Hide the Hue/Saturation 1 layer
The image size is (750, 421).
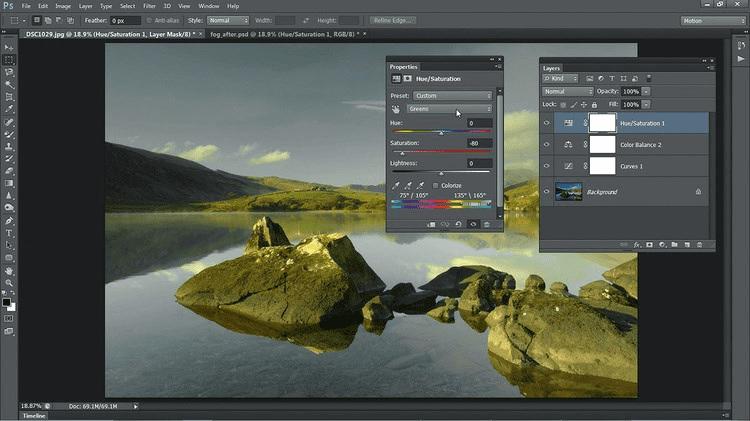pyautogui.click(x=547, y=123)
